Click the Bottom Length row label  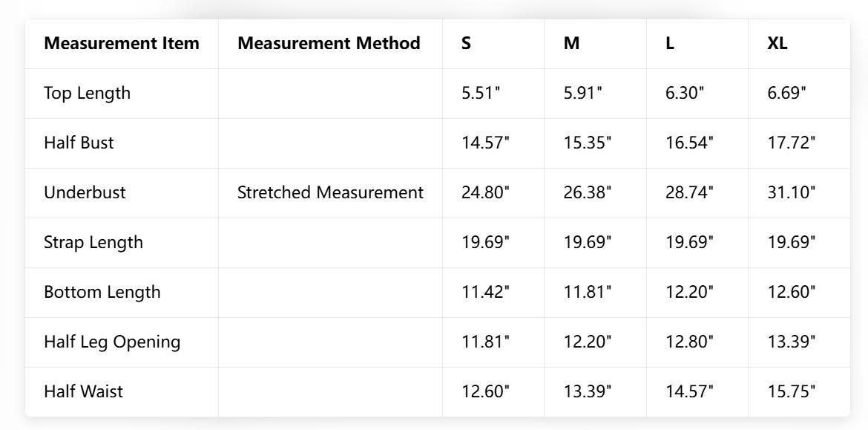pos(102,292)
